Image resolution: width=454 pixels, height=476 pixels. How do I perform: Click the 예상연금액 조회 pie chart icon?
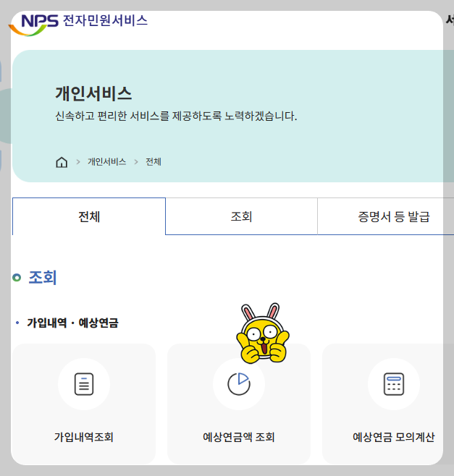pyautogui.click(x=239, y=384)
